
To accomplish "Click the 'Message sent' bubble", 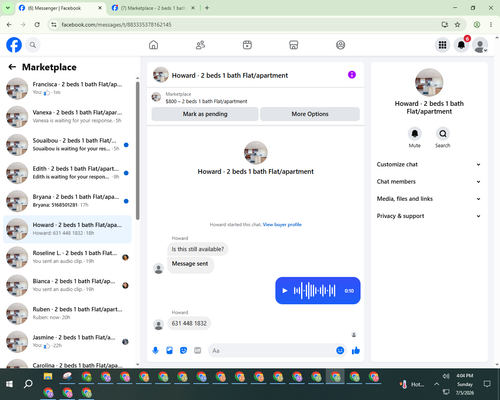I will (190, 264).
